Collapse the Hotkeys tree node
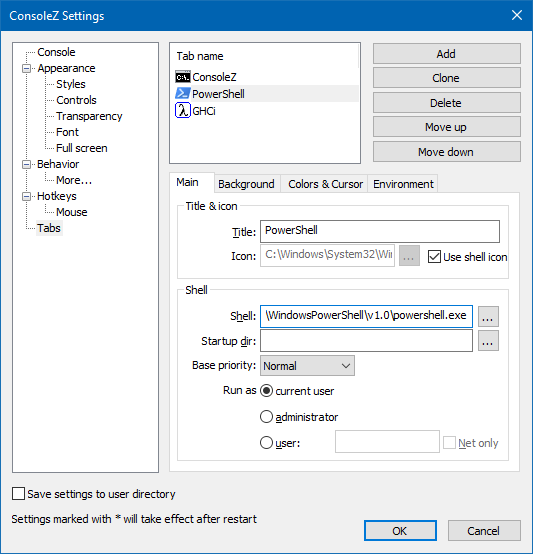 26,196
